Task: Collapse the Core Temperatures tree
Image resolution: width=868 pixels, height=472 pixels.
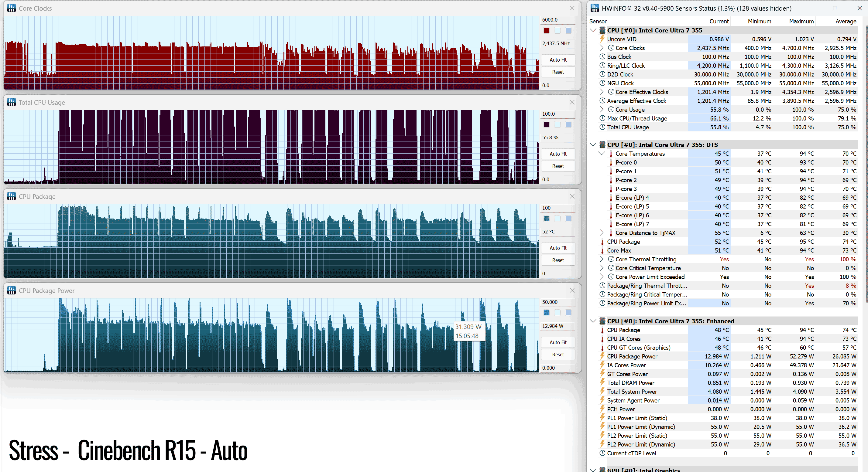Action: click(x=602, y=153)
